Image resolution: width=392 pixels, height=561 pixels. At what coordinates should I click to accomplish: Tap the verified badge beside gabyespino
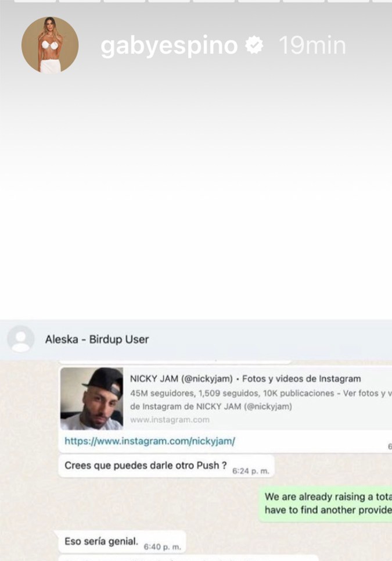(255, 46)
